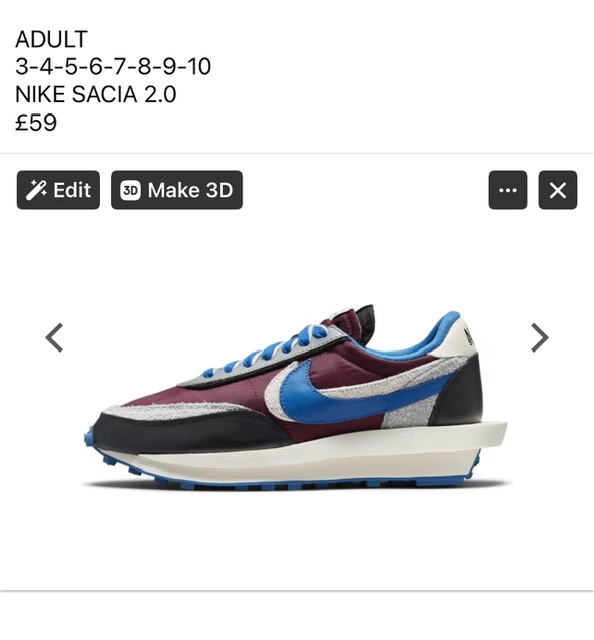The image size is (594, 640).
Task: Advance to the next photo with right chevron
Action: 540,338
